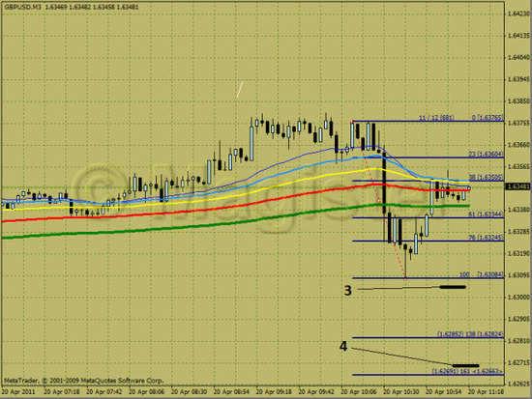Image resolution: width=532 pixels, height=399 pixels.
Task: Select the 161 (1.62663) extension level label
Action: click(468, 371)
